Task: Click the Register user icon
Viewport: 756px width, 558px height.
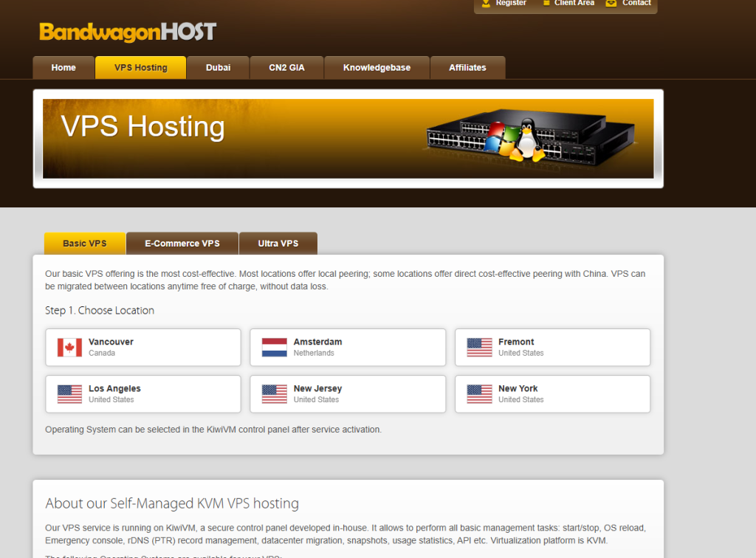Action: click(x=486, y=3)
